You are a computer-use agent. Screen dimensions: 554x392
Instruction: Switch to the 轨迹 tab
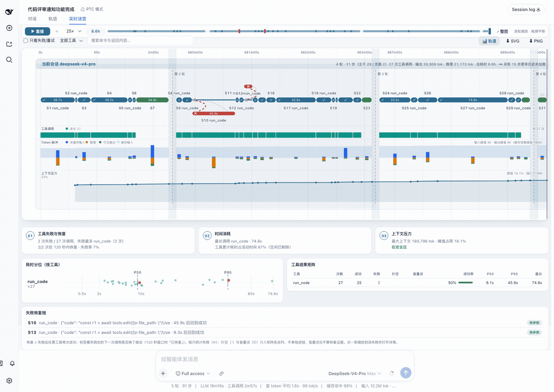[x=53, y=19]
